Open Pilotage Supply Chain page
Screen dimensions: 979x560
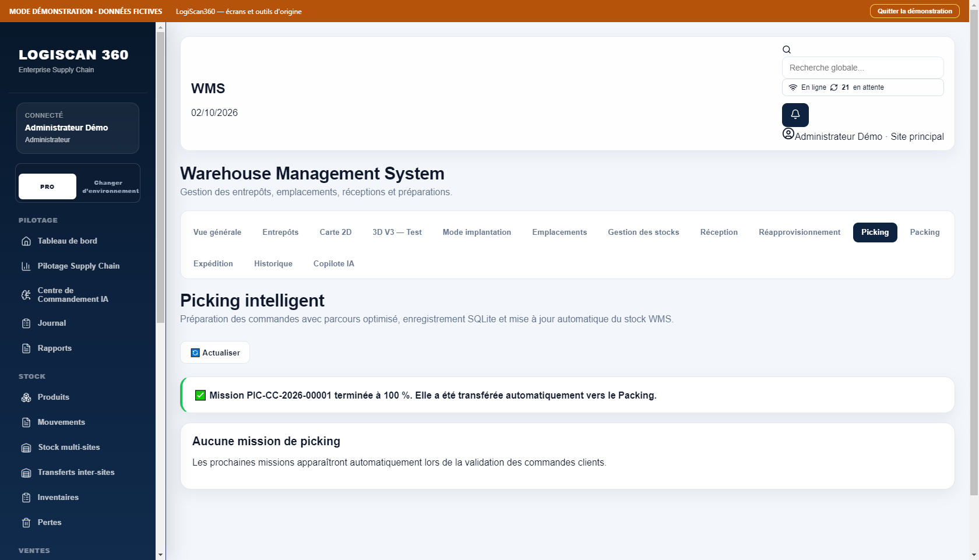coord(78,266)
